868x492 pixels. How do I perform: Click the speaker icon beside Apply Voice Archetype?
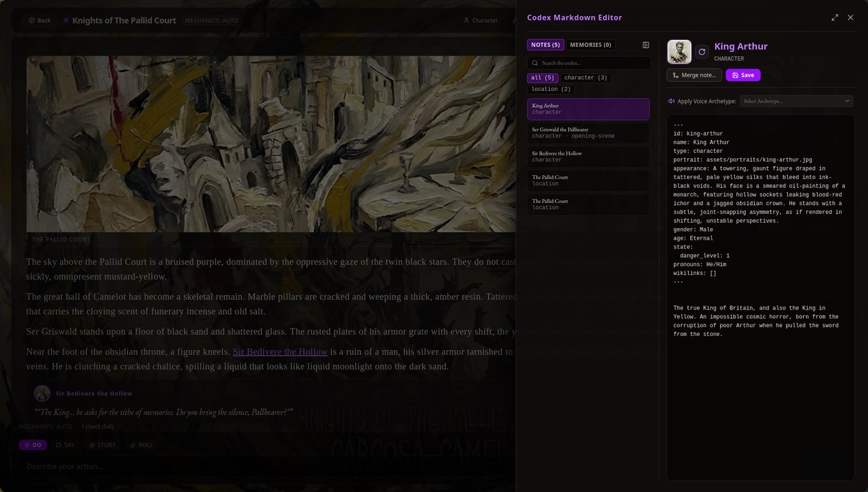671,101
